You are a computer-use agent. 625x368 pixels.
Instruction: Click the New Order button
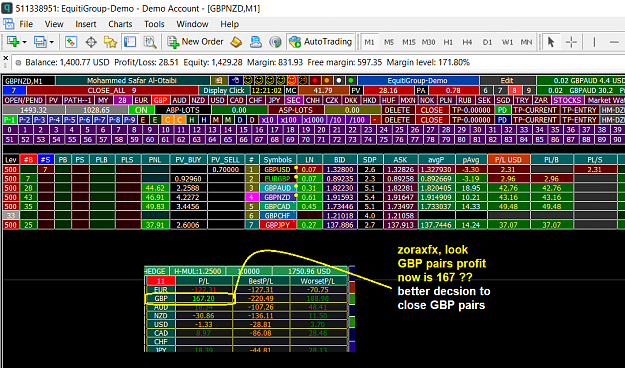[x=195, y=41]
